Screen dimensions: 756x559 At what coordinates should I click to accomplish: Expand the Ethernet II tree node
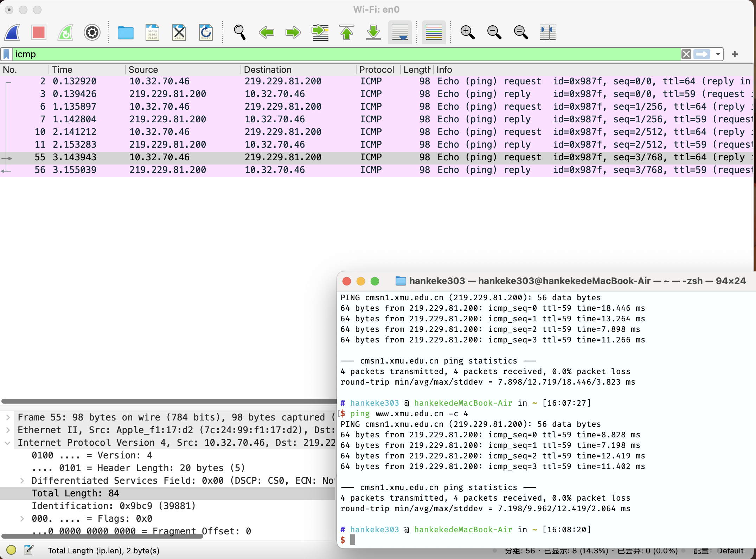(x=8, y=430)
